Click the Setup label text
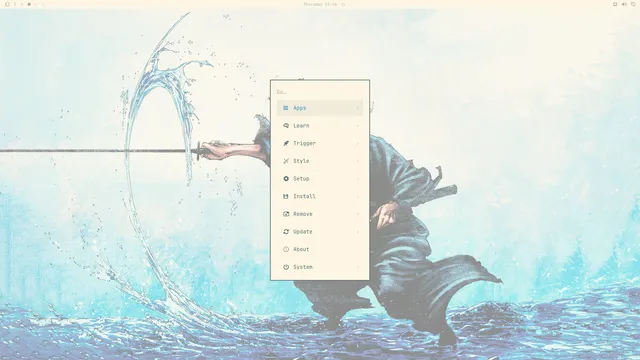Viewport: 640px width, 360px height. click(301, 179)
